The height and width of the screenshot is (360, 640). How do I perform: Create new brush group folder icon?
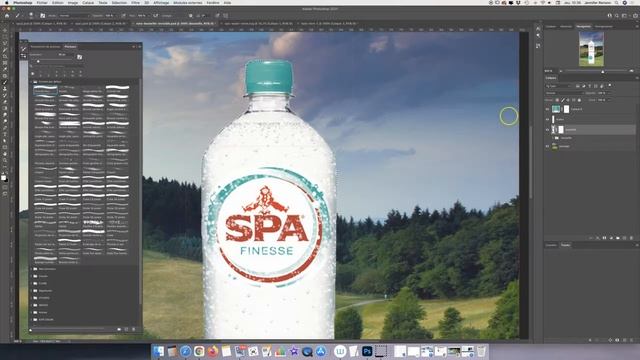(119, 329)
